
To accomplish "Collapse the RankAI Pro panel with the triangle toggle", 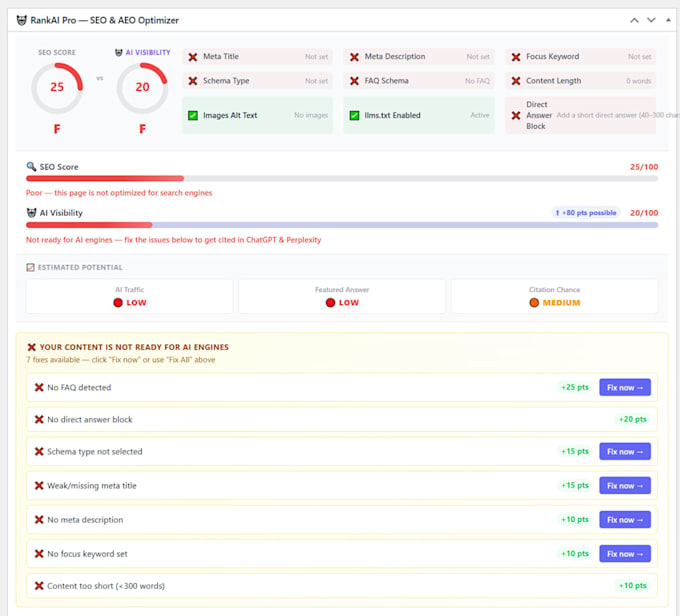I will pyautogui.click(x=668, y=20).
